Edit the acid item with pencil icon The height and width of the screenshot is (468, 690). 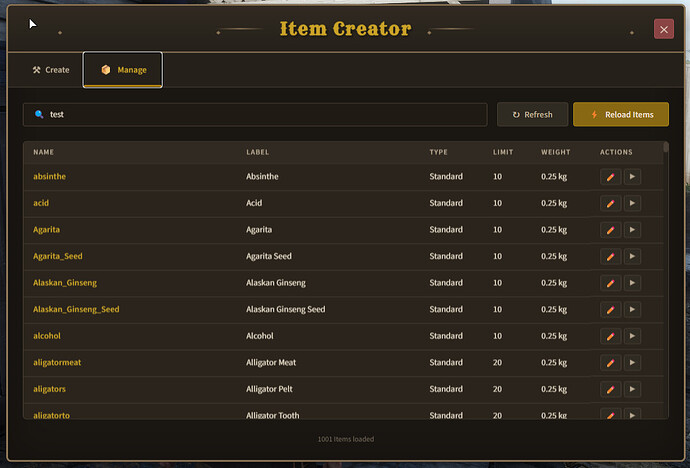pyautogui.click(x=610, y=203)
